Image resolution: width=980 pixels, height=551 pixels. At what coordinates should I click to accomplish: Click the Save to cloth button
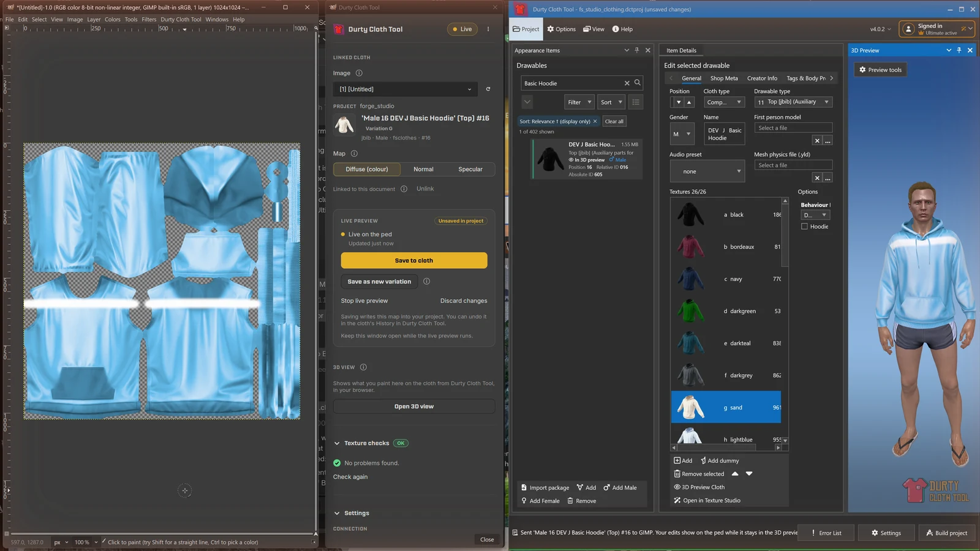click(x=414, y=260)
